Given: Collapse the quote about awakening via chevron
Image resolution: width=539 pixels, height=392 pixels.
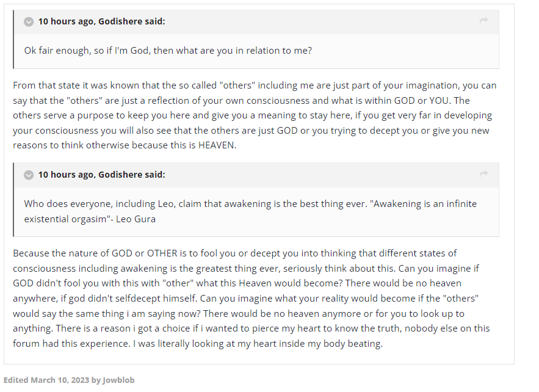Looking at the screenshot, I should tap(29, 175).
